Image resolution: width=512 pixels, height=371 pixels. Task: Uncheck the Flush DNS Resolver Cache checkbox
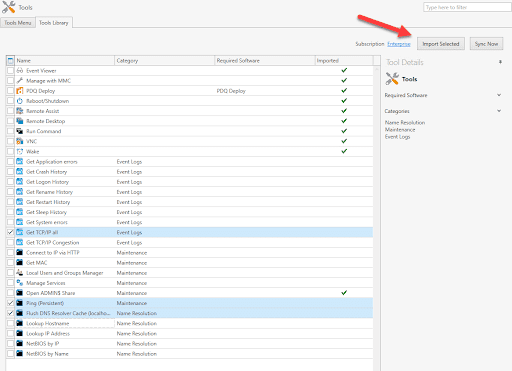[x=10, y=313]
